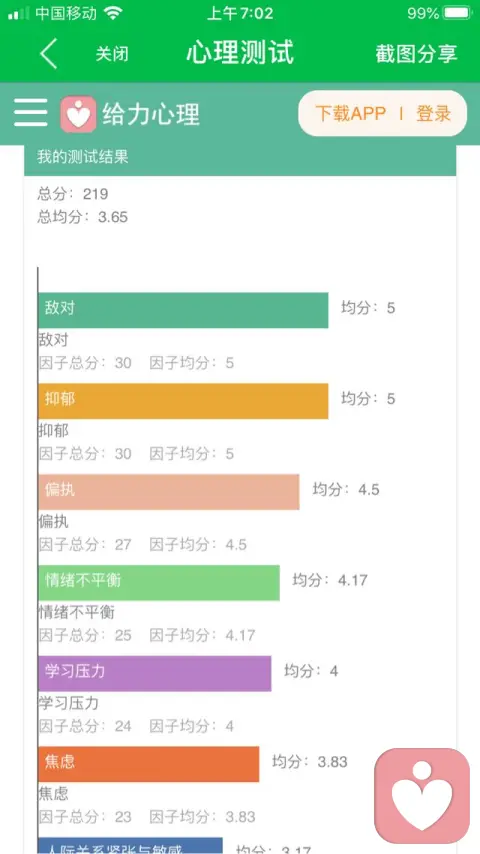This screenshot has height=854, width=480.
Task: Click 截图分享 to share screenshot
Action: [x=416, y=53]
